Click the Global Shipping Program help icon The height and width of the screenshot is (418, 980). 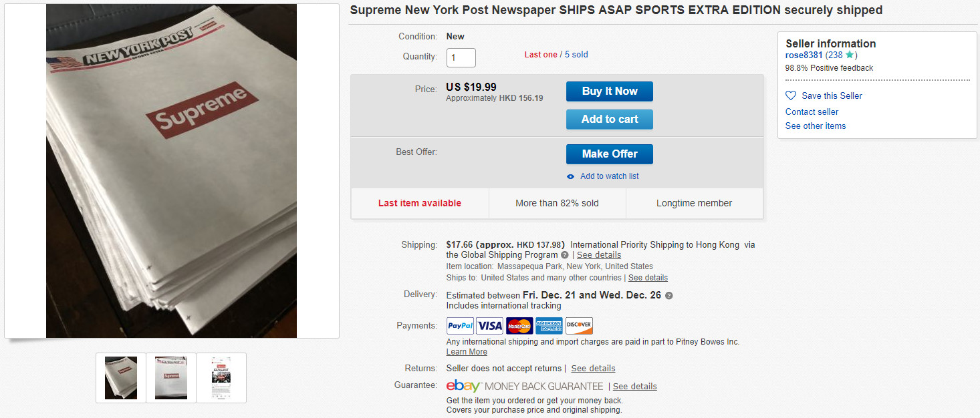[565, 255]
